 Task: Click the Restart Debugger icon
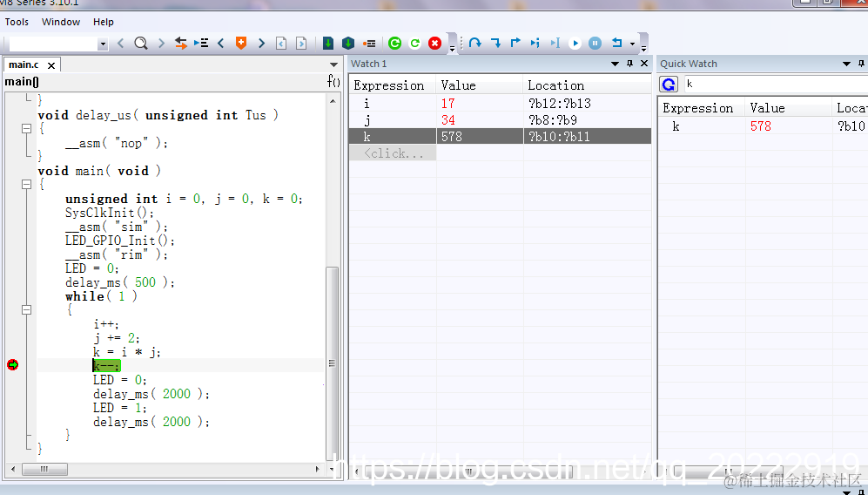(414, 44)
